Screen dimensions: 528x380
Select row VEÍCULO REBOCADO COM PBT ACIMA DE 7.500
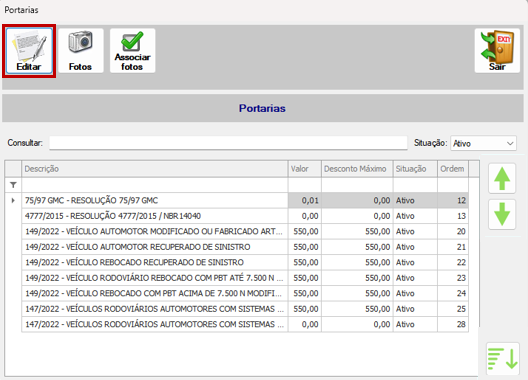245,293
